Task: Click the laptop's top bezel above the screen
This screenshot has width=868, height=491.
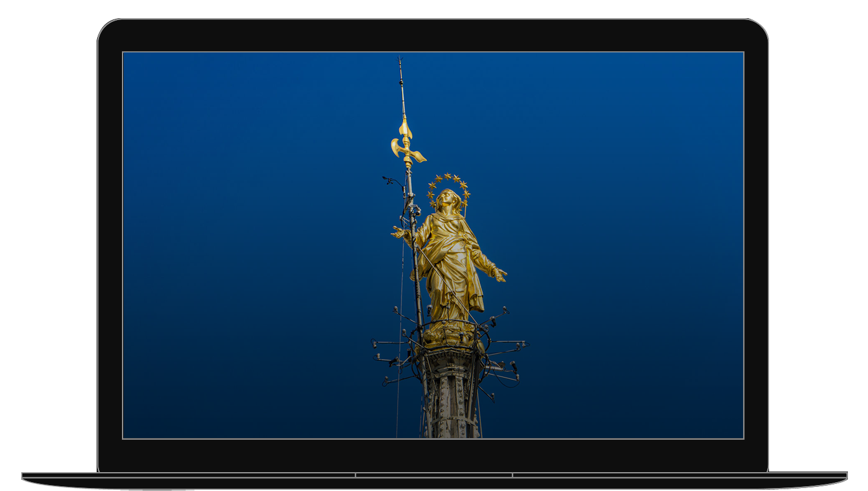Action: tap(433, 35)
